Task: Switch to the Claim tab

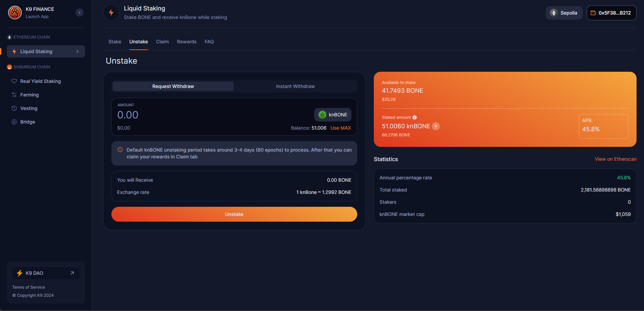Action: coord(162,42)
